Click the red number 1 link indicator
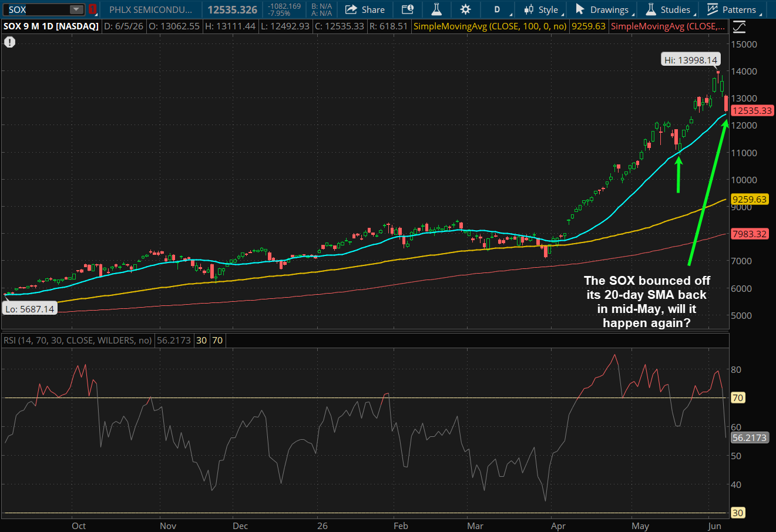 tap(92, 9)
